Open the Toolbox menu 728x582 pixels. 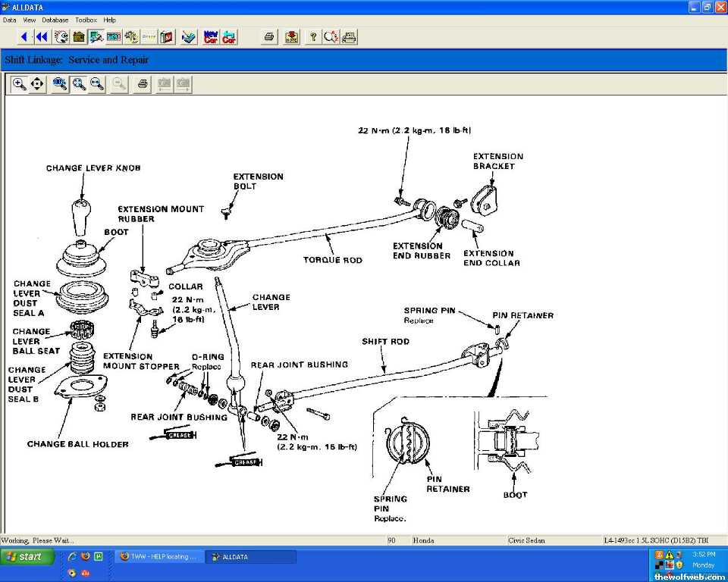pos(86,20)
